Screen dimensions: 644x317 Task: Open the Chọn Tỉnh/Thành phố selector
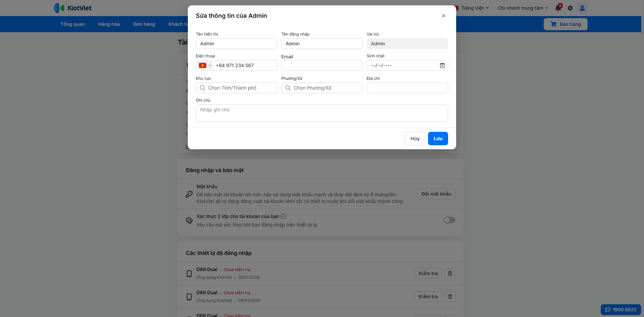pos(236,88)
